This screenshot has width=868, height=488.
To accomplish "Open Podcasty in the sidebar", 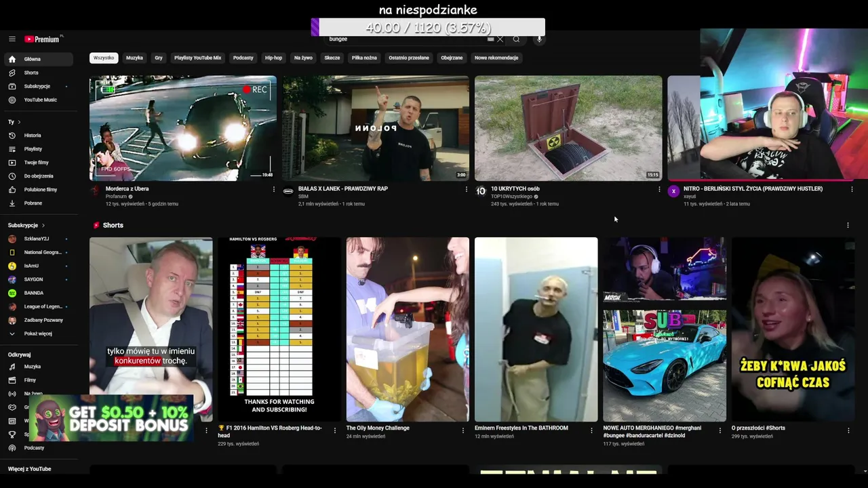I will 38,448.
